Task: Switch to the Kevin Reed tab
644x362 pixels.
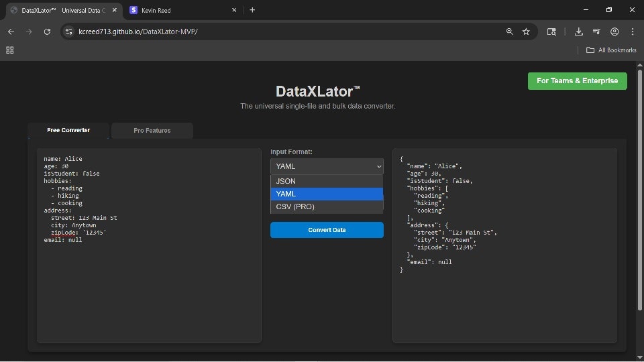Action: [x=182, y=10]
